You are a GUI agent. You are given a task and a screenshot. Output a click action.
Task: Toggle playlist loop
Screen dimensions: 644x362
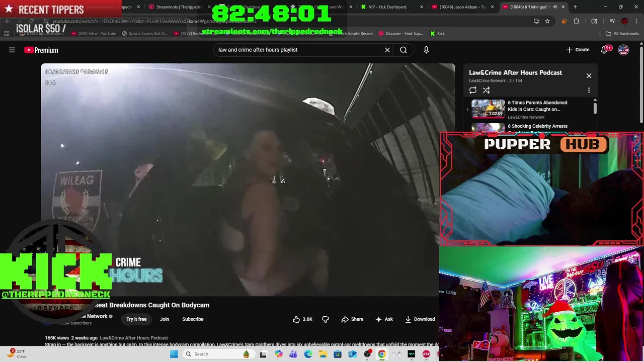pyautogui.click(x=473, y=90)
